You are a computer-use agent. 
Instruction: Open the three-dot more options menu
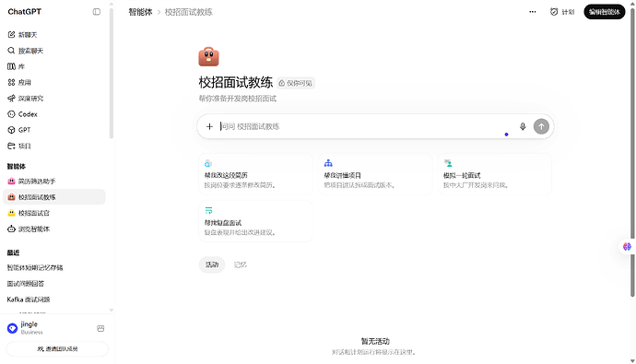click(533, 12)
